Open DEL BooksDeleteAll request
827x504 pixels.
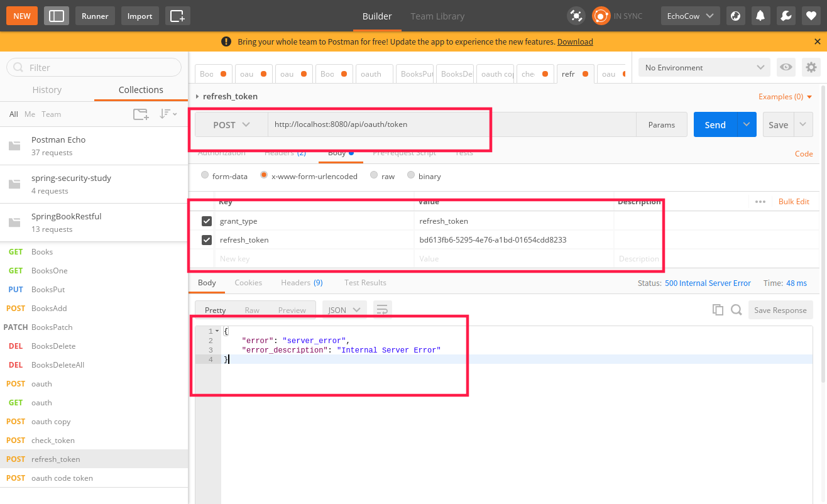(94, 364)
